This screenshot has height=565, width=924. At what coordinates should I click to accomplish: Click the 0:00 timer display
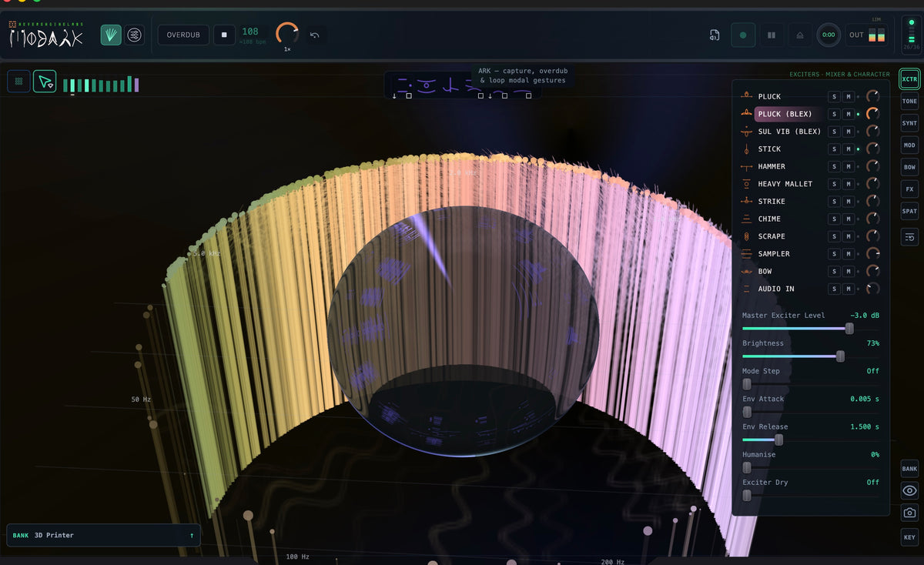click(x=829, y=35)
